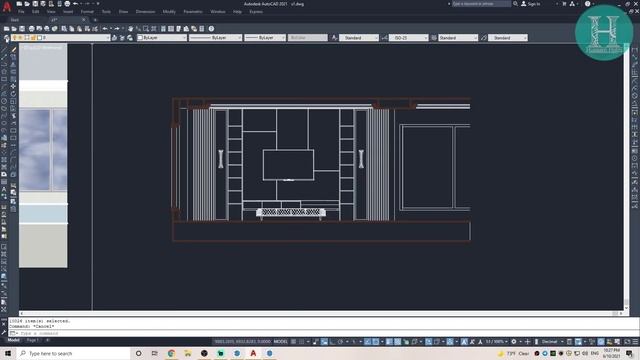Toggle the layer freeze sun icon
Image resolution: width=640 pixels, height=360 pixels.
click(20, 38)
